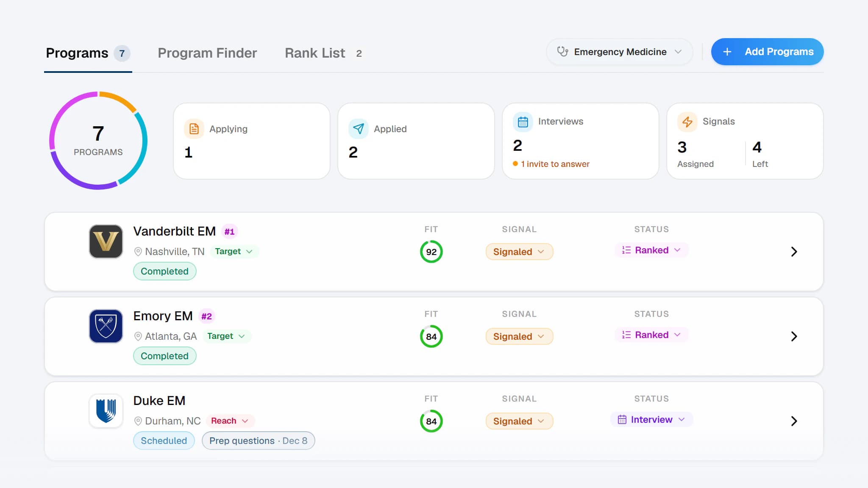This screenshot has width=868, height=488.
Task: Switch to the Rank List tab
Action: (323, 53)
